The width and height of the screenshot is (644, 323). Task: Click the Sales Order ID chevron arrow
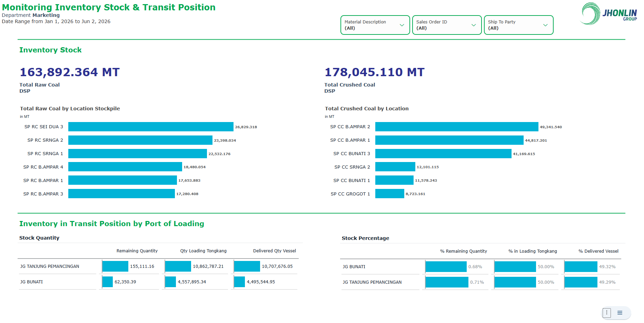point(474,25)
